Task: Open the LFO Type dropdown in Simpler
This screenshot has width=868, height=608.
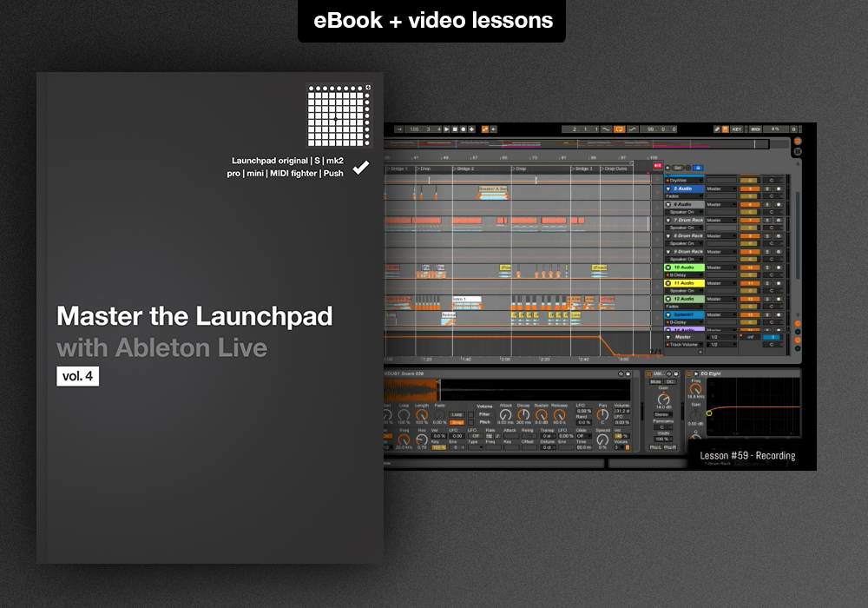Action: click(x=476, y=446)
